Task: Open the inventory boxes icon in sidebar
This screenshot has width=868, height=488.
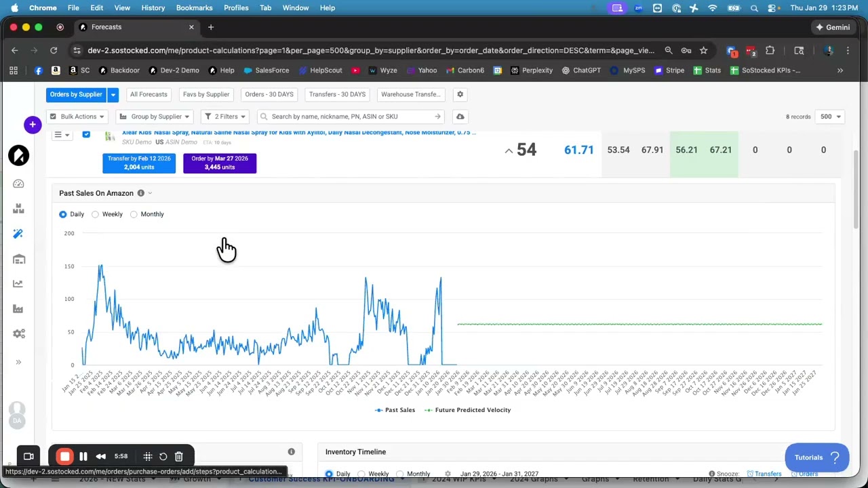Action: [18, 209]
